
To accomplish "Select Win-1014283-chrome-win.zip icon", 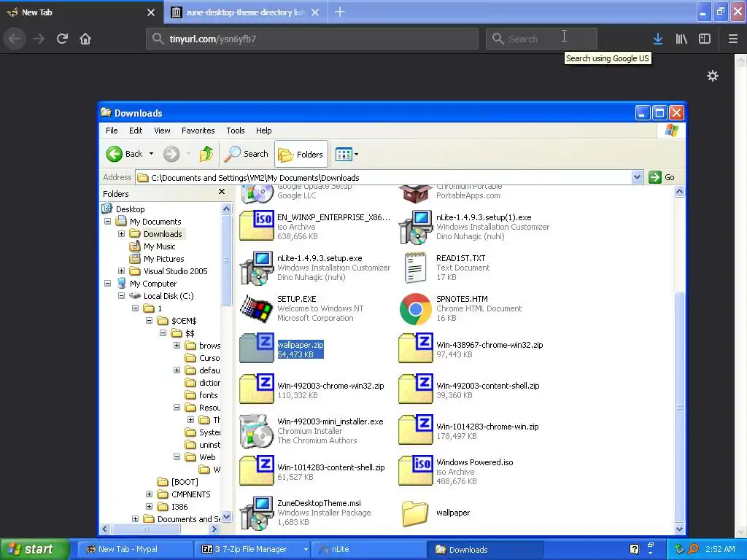I will coord(416,430).
